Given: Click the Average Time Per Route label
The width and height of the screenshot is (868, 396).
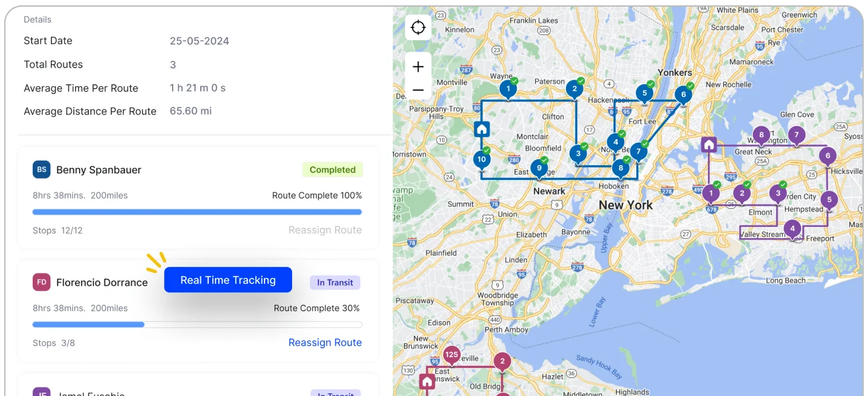Looking at the screenshot, I should click(81, 88).
